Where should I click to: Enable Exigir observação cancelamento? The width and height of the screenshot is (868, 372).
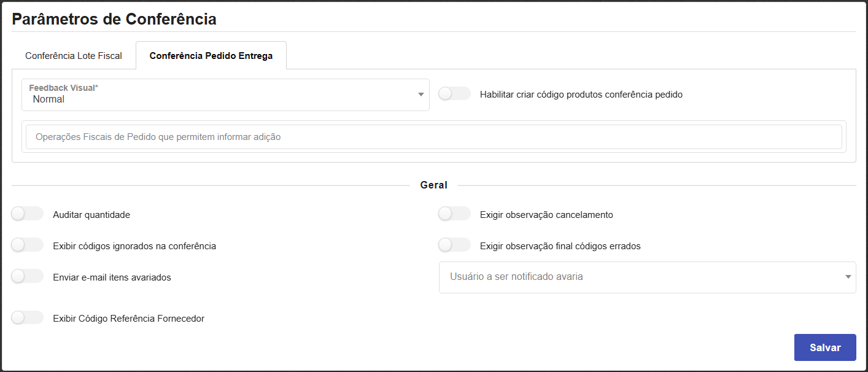click(455, 214)
